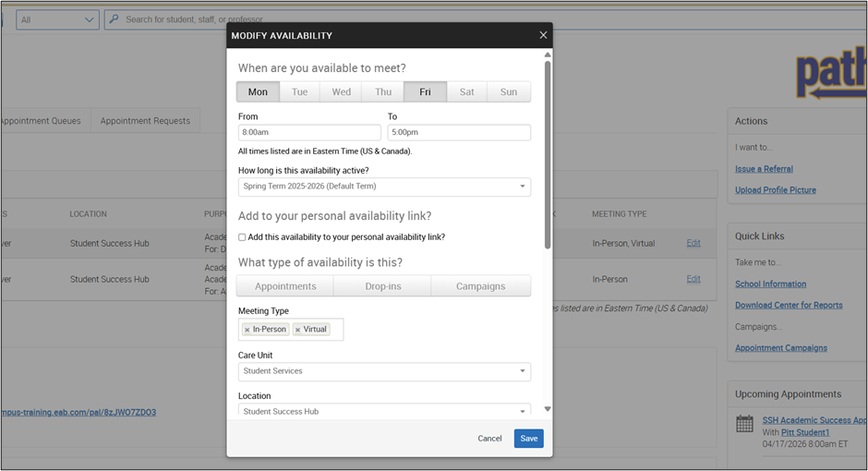Toggle Thursday availability
This screenshot has height=471, width=868.
coord(383,91)
